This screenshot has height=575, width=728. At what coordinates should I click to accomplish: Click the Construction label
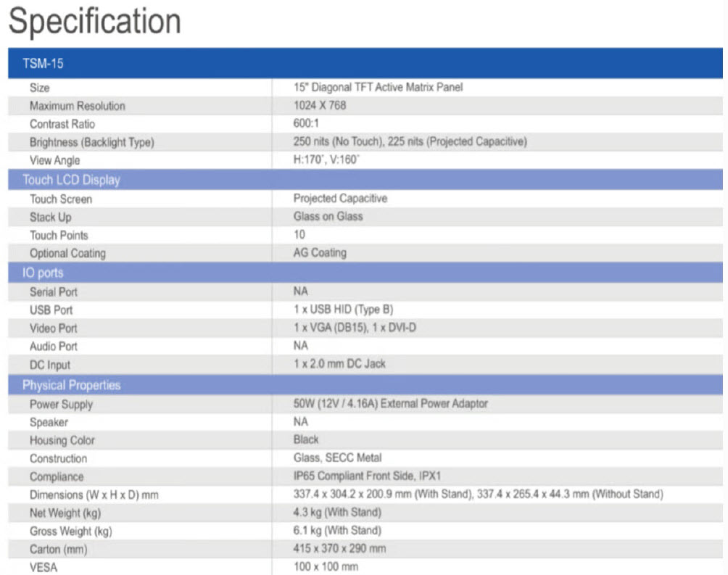(x=59, y=459)
